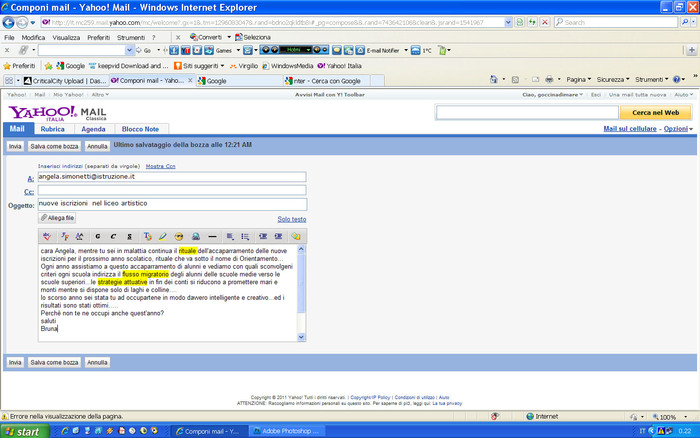This screenshot has height=438, width=700.
Task: Switch editor to Solo testo mode
Action: tap(292, 219)
